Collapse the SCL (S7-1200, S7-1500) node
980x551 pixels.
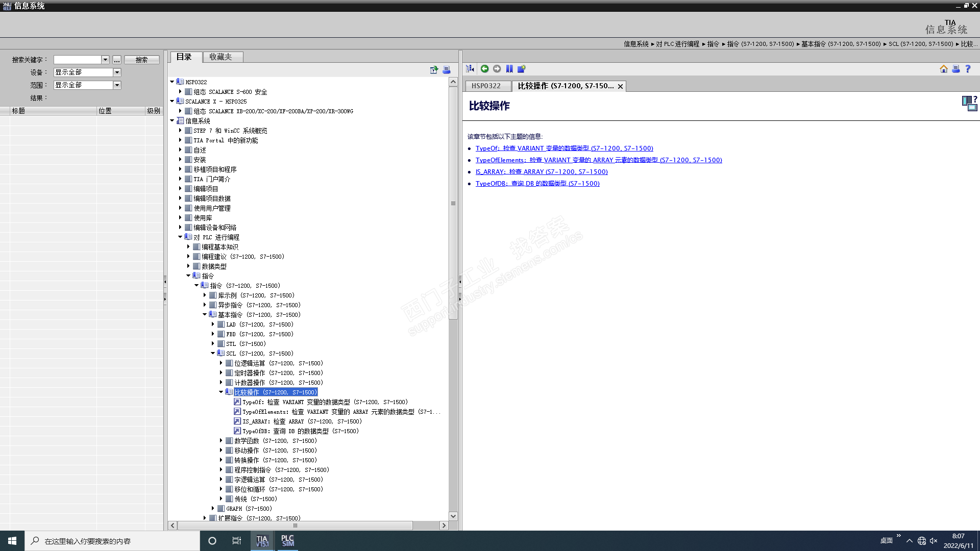213,353
